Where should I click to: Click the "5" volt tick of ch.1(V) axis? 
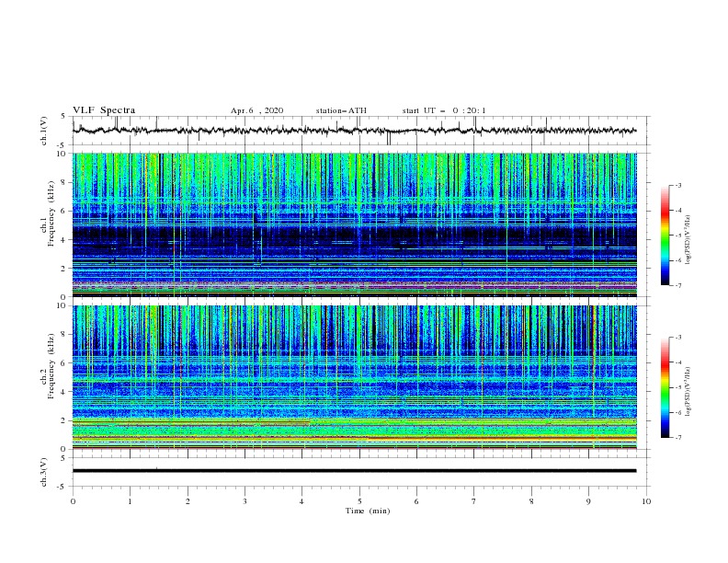(x=63, y=117)
